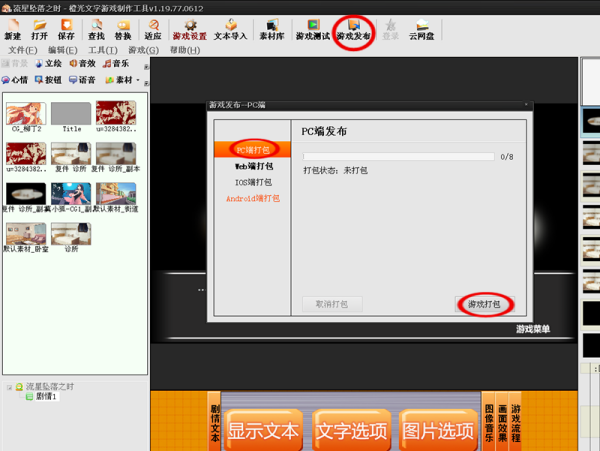
Task: Select the PC端打包 tab
Action: pyautogui.click(x=253, y=150)
